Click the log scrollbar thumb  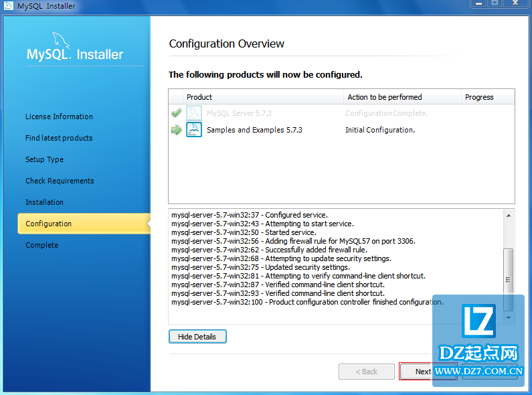click(x=509, y=280)
